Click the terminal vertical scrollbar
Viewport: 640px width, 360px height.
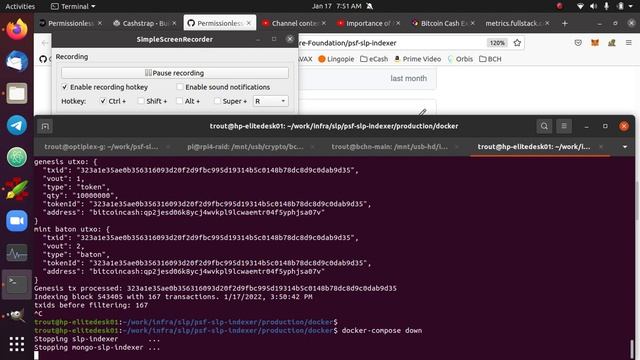tap(632, 349)
